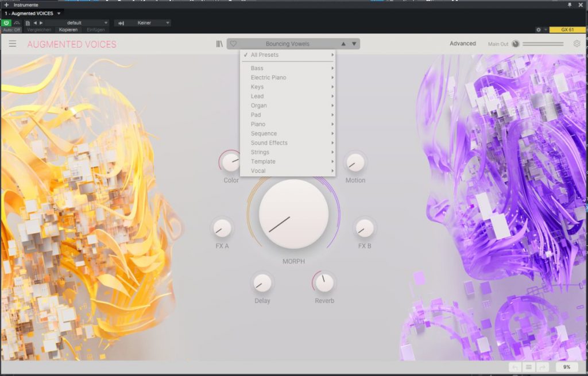The height and width of the screenshot is (376, 588).
Task: Select next host preset with right arrow
Action: (41, 23)
